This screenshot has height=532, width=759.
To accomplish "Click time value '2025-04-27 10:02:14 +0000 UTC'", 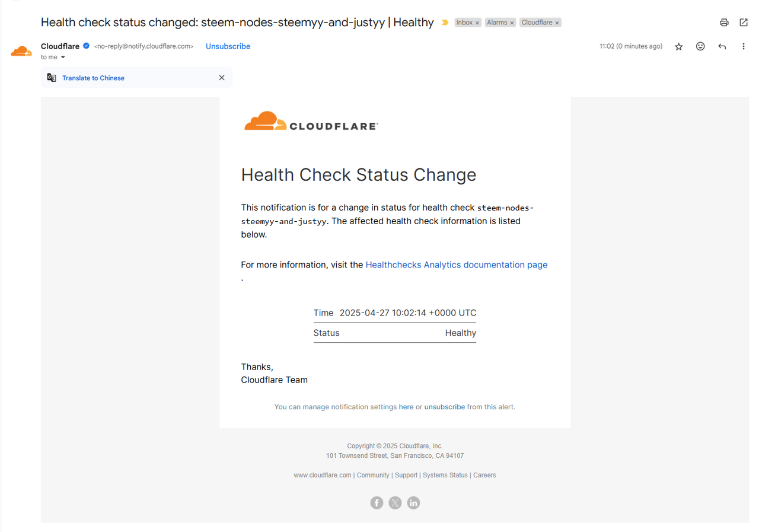I will (x=408, y=313).
